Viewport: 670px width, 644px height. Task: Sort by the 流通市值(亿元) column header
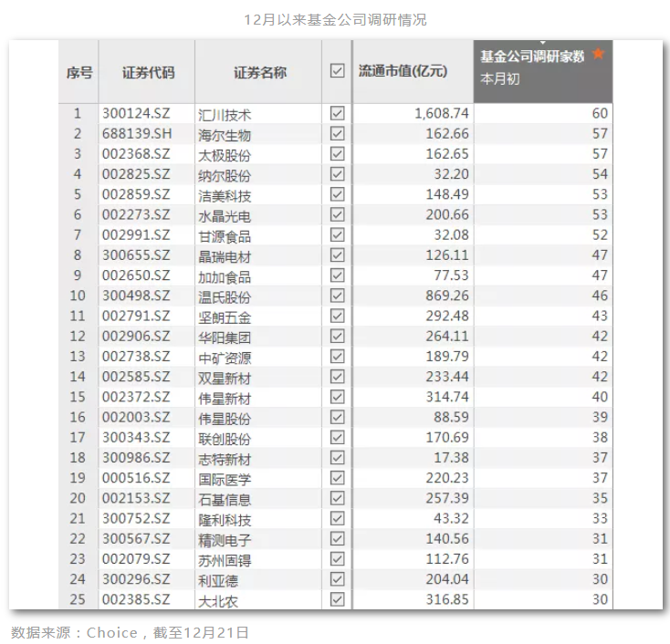coord(402,71)
